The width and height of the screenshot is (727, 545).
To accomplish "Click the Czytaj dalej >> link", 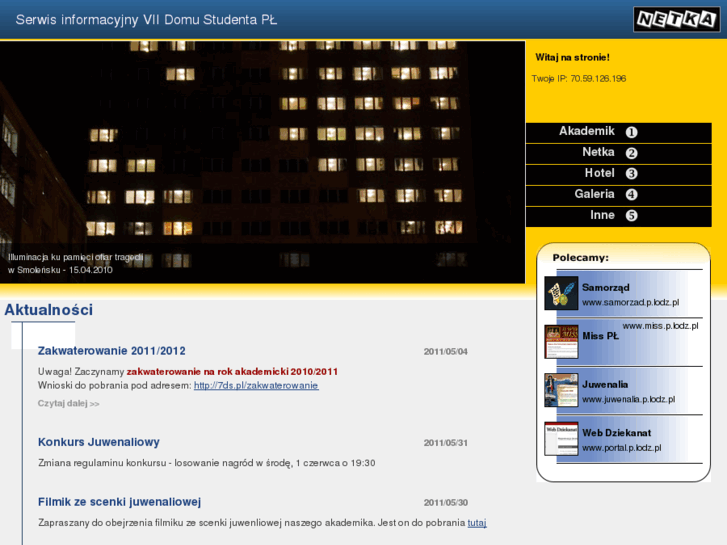I will coord(69,404).
